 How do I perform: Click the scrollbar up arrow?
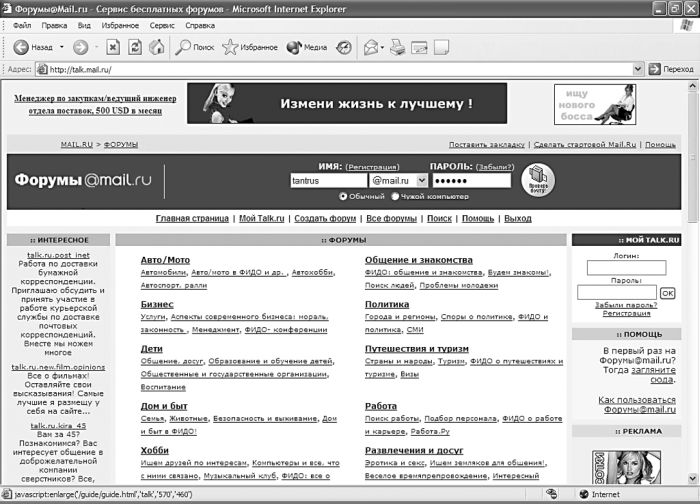click(693, 86)
